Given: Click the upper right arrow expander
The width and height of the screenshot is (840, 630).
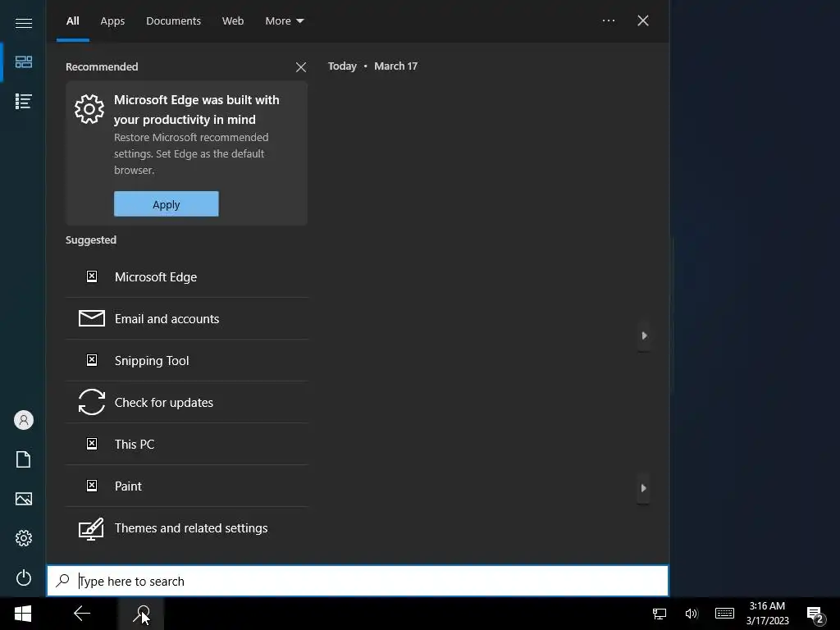Looking at the screenshot, I should (x=644, y=336).
